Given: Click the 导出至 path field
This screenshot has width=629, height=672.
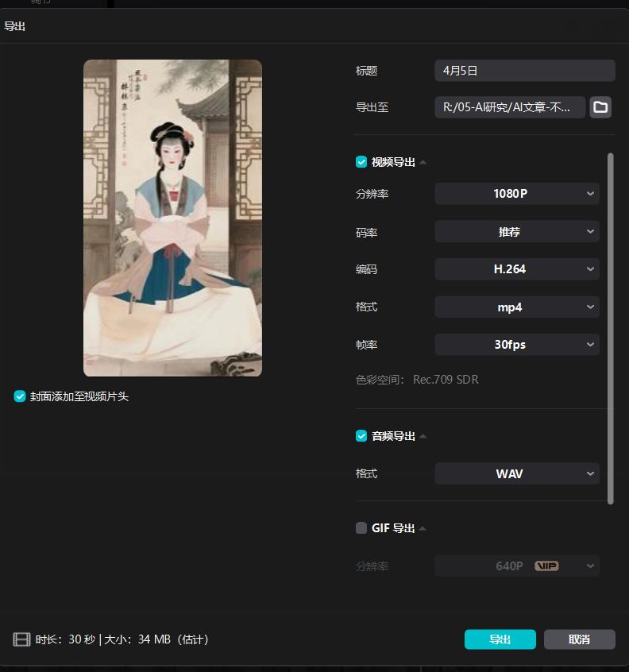Looking at the screenshot, I should tap(510, 107).
